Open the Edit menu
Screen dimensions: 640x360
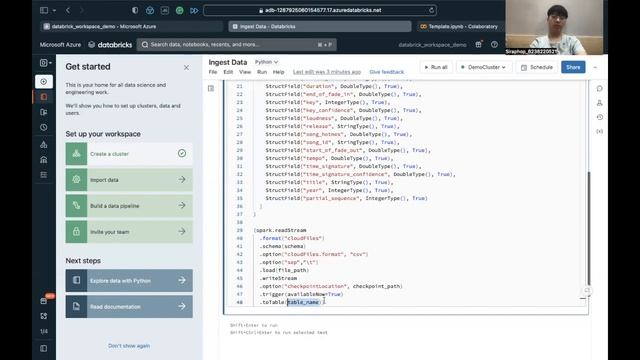point(228,72)
